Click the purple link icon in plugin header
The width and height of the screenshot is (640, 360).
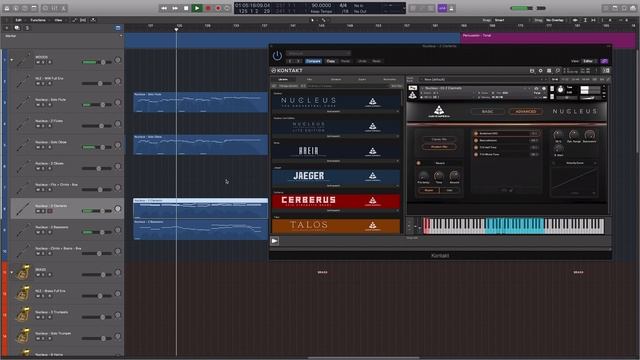point(604,61)
